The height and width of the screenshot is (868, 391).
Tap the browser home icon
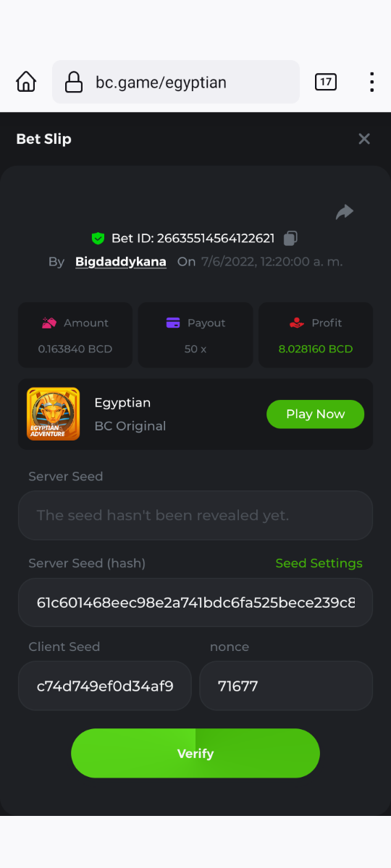click(26, 82)
